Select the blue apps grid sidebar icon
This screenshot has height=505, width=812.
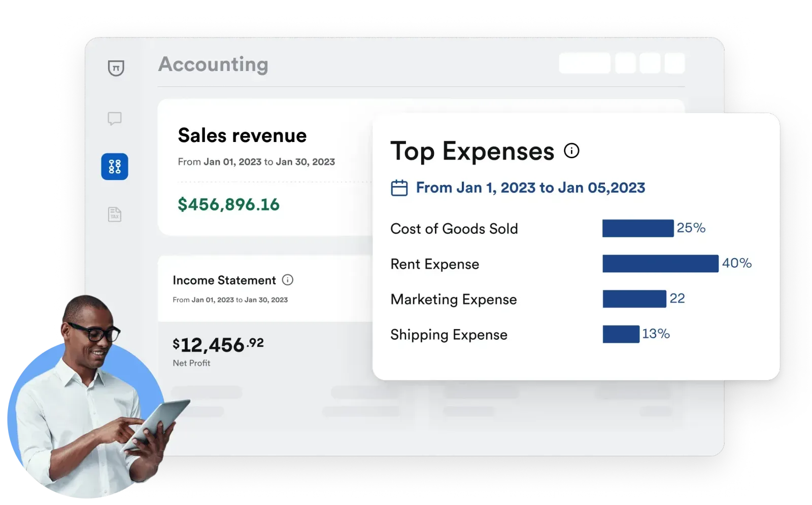[x=115, y=166]
